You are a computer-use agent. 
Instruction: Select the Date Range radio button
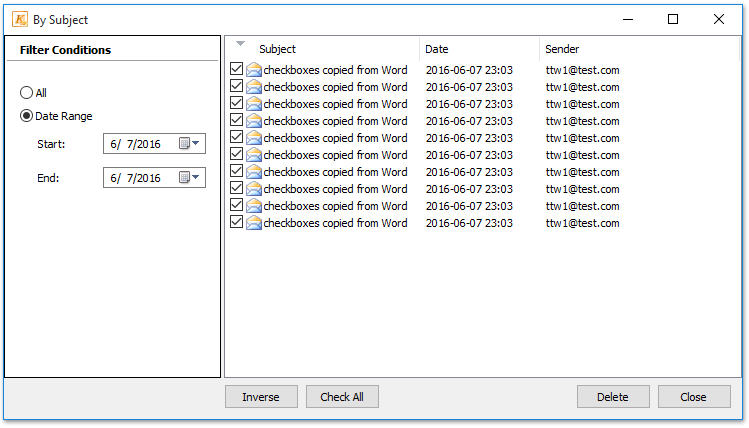click(26, 116)
